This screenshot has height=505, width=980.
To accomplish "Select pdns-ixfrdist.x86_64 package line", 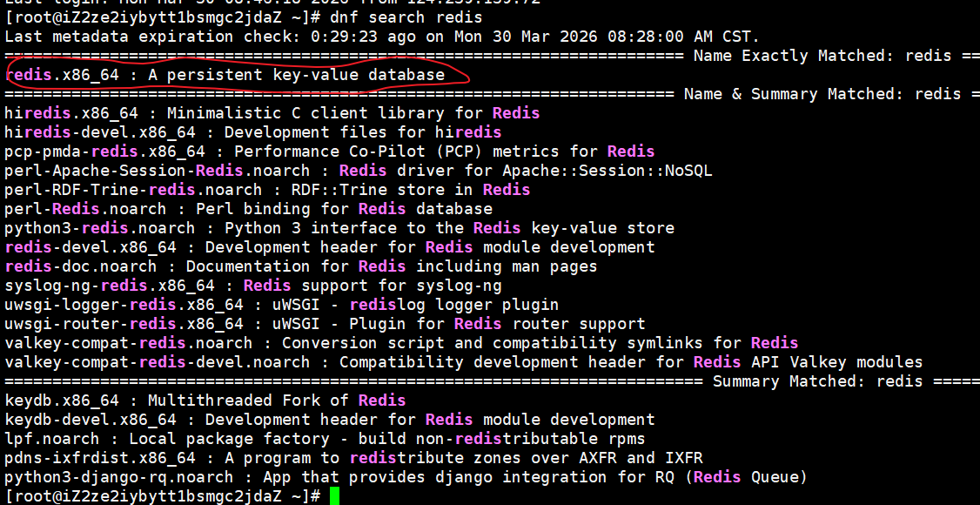I will tap(353, 458).
